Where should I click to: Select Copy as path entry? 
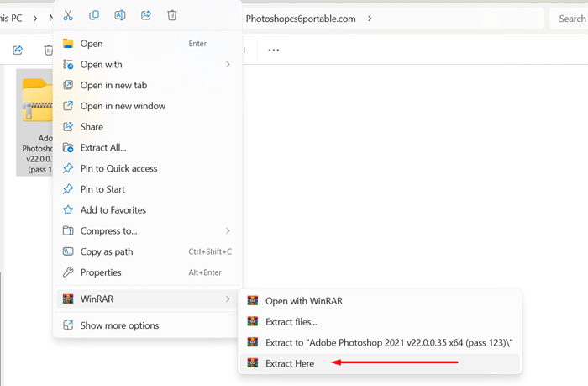pyautogui.click(x=107, y=251)
